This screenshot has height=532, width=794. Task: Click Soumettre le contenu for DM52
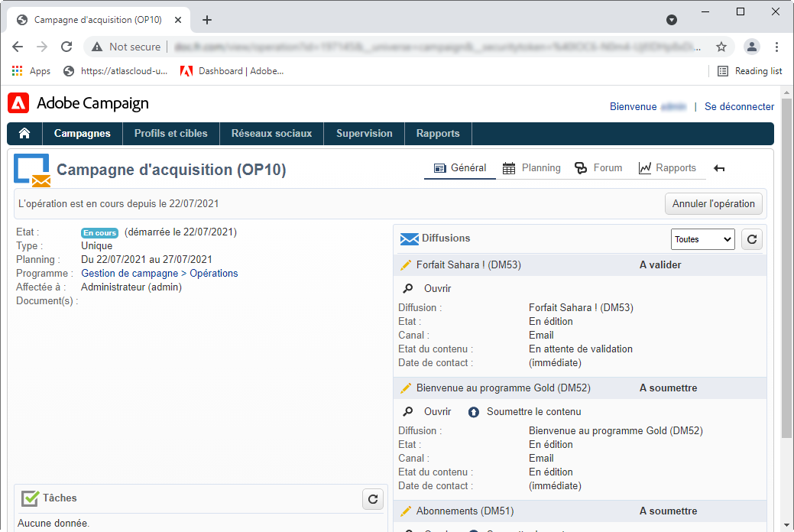533,411
